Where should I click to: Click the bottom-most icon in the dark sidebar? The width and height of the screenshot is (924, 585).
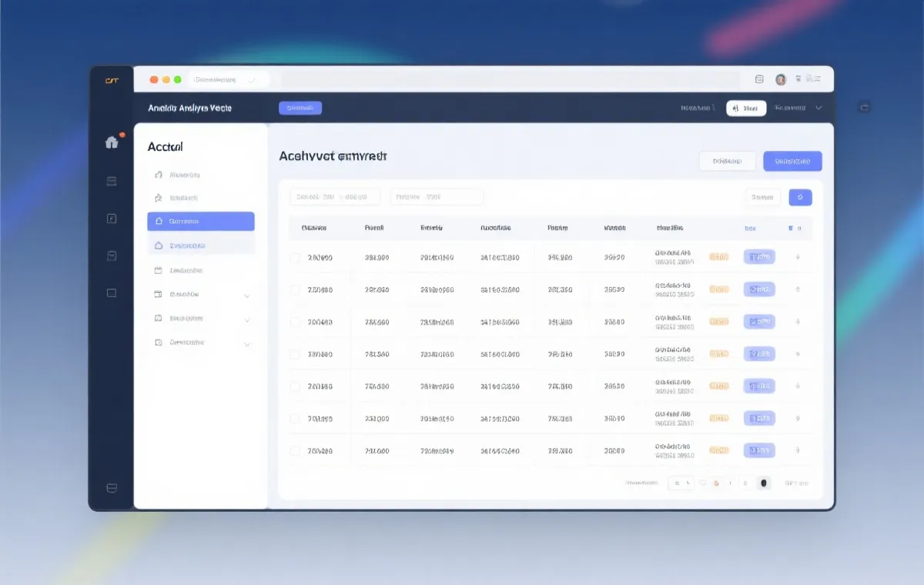[112, 488]
